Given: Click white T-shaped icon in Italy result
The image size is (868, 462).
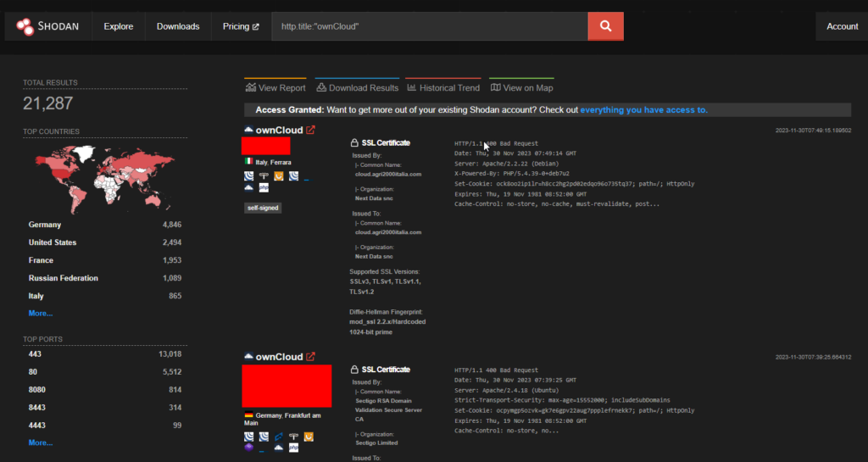Looking at the screenshot, I should pos(264,176).
